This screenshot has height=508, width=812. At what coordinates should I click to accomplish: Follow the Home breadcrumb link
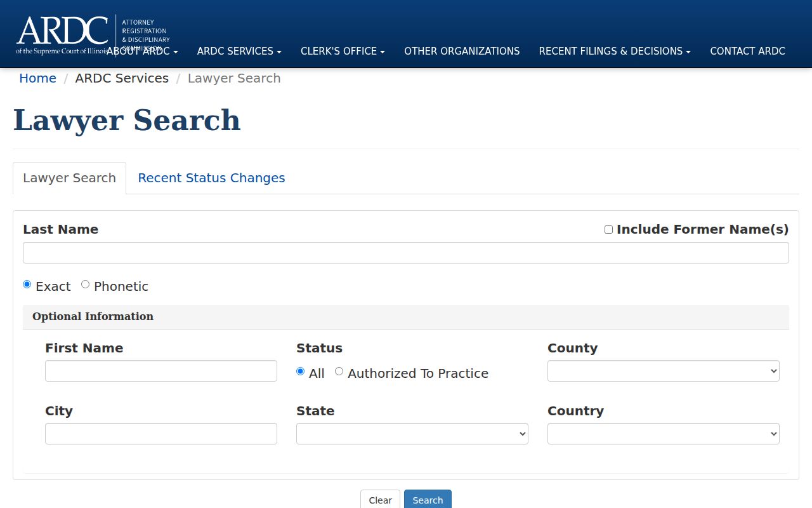click(x=37, y=78)
